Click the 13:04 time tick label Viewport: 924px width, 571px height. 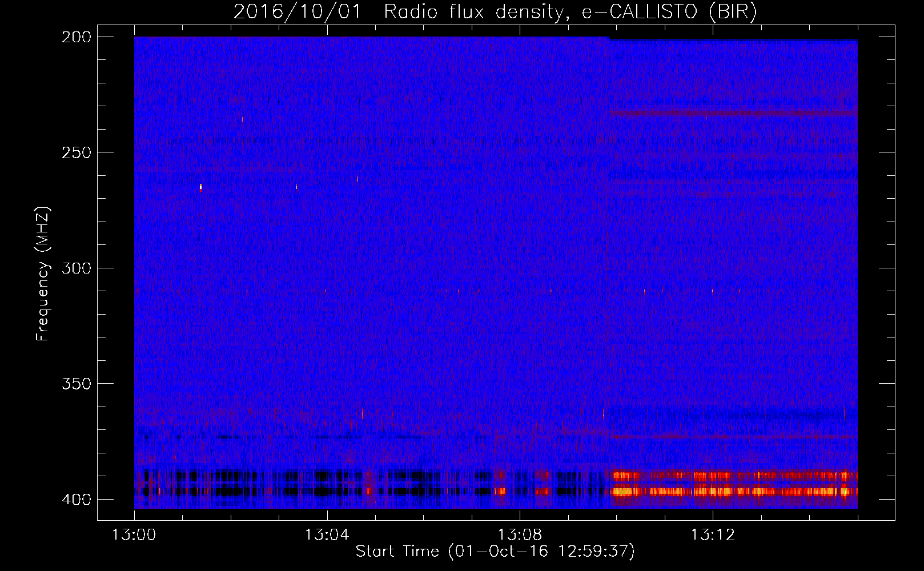point(327,535)
